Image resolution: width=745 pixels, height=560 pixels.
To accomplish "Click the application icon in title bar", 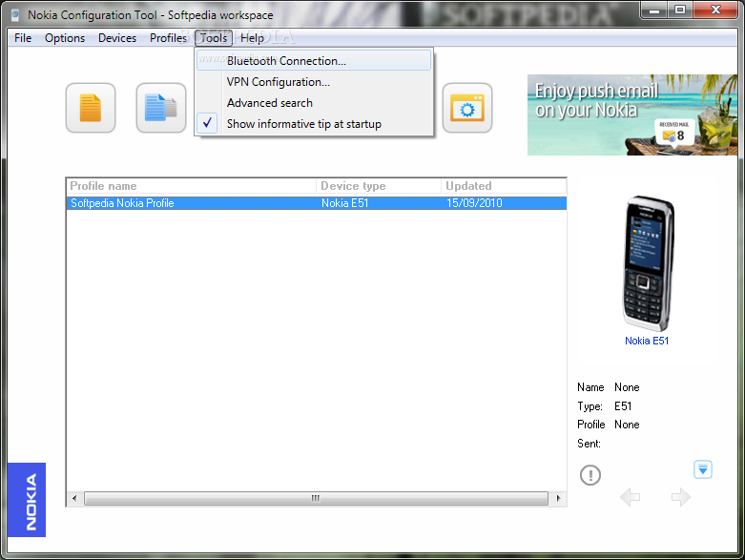I will [15, 14].
